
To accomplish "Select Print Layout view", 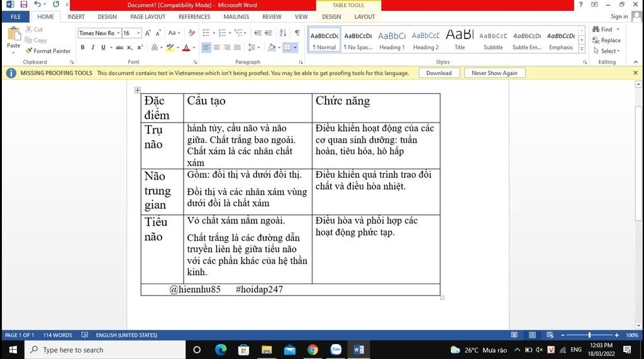I will [532, 334].
